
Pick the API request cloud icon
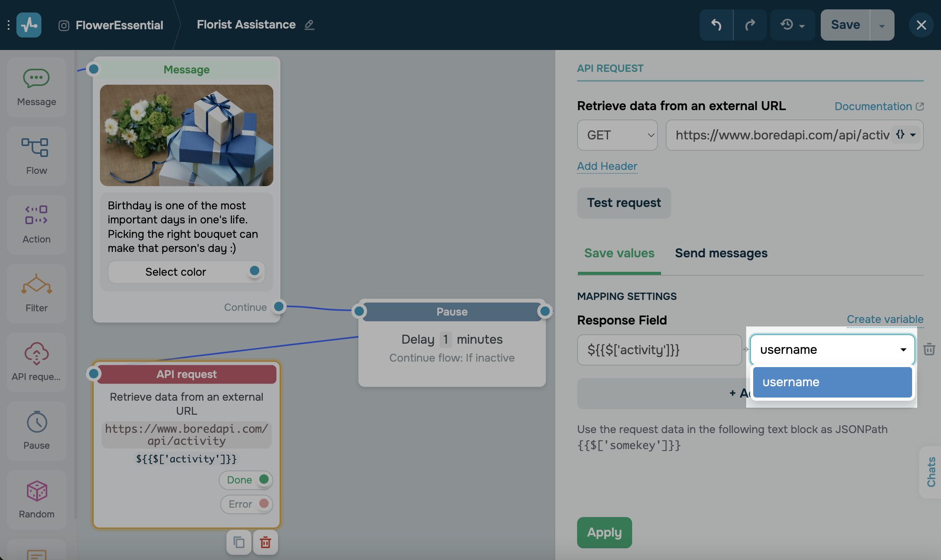[x=36, y=353]
